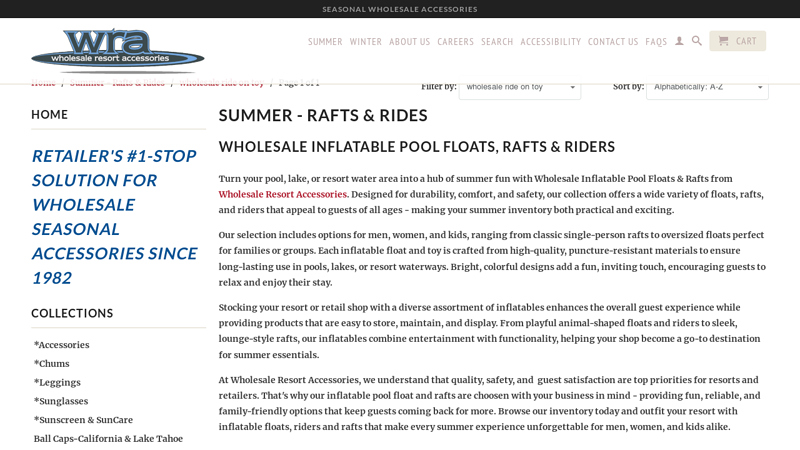Viewport: 800px width, 450px height.
Task: Click the Summer - Rafts & Rides heading
Action: 323,115
